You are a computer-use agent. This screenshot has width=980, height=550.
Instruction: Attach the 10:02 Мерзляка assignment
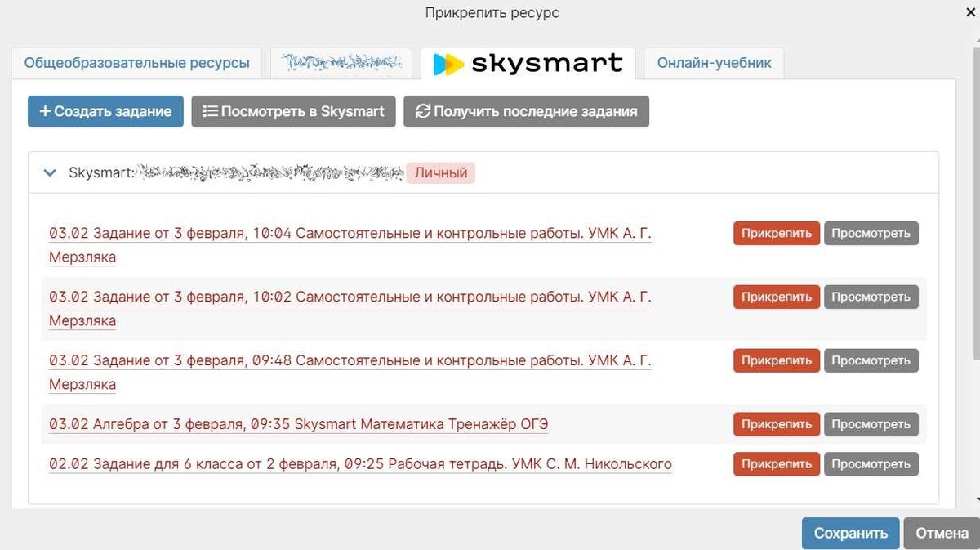click(x=777, y=297)
